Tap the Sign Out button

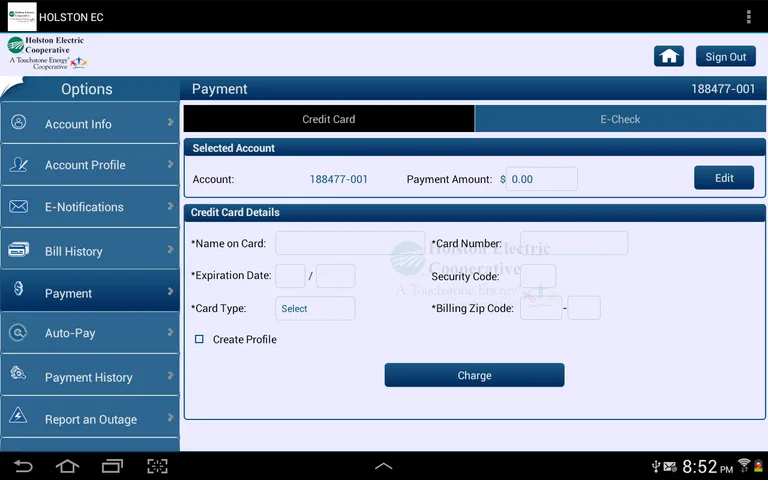click(x=725, y=56)
